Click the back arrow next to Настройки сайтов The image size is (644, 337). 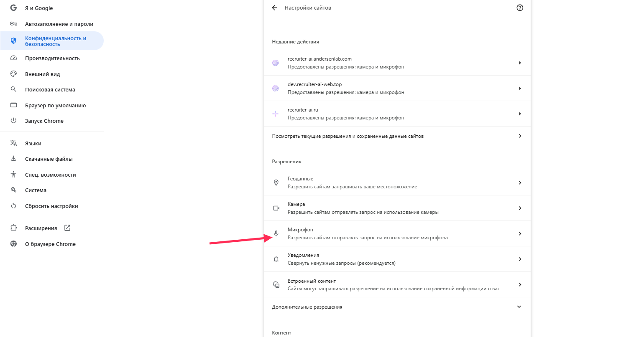coord(274,8)
